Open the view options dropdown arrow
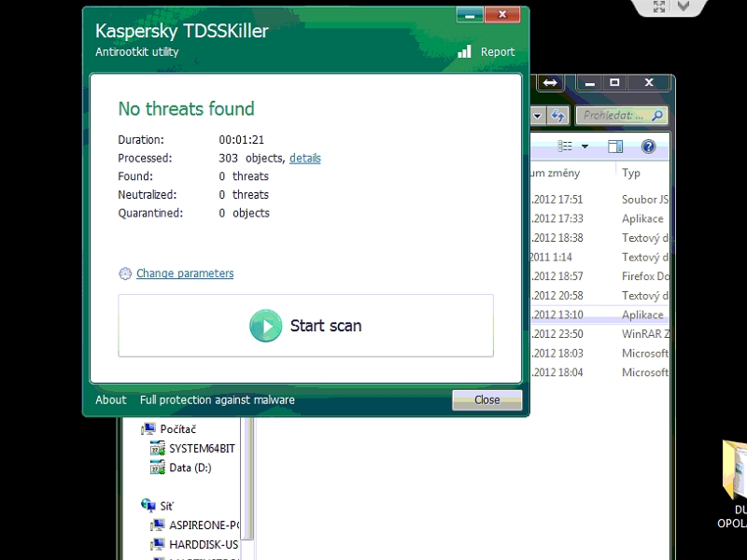This screenshot has width=747, height=560. pyautogui.click(x=585, y=147)
